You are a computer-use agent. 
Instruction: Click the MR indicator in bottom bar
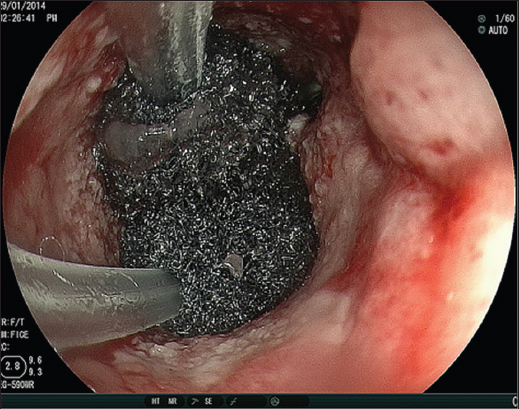(173, 401)
